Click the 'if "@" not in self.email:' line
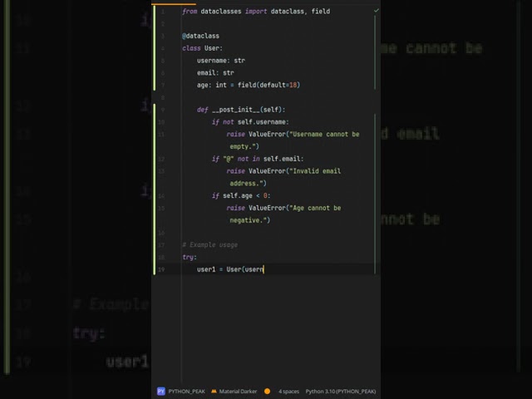The height and width of the screenshot is (399, 532). [x=258, y=159]
